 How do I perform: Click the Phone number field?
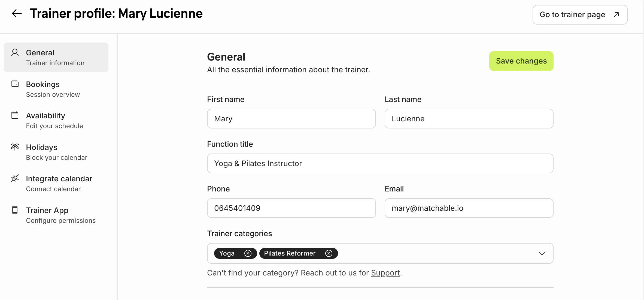pyautogui.click(x=291, y=208)
